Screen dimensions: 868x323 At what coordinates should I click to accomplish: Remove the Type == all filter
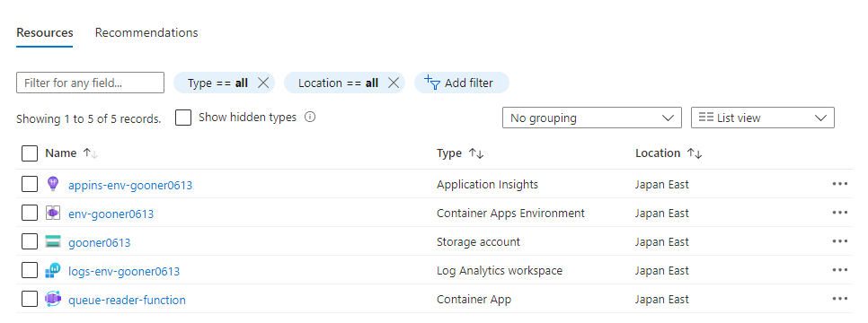[x=263, y=83]
